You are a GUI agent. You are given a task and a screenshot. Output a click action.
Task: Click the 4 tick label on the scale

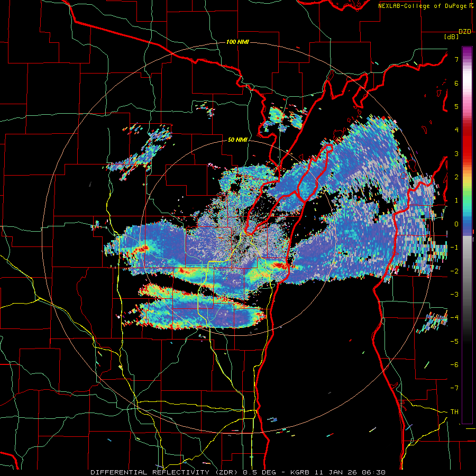(x=456, y=130)
